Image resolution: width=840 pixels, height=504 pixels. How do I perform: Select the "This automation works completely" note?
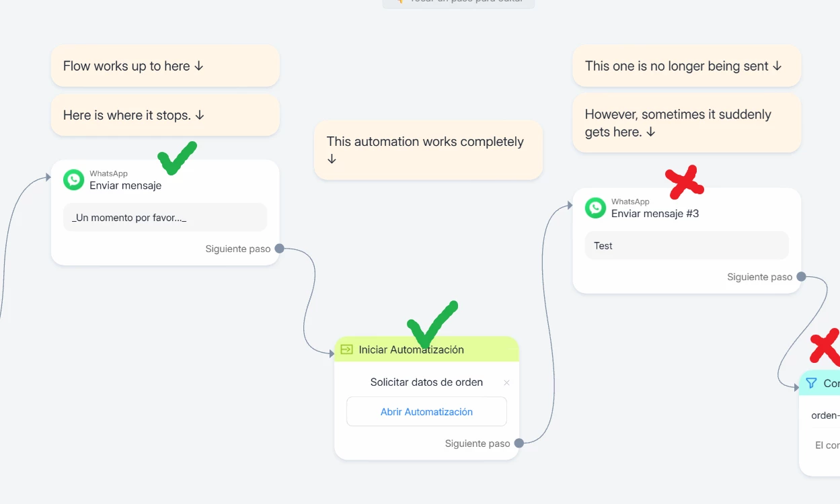[x=428, y=150]
